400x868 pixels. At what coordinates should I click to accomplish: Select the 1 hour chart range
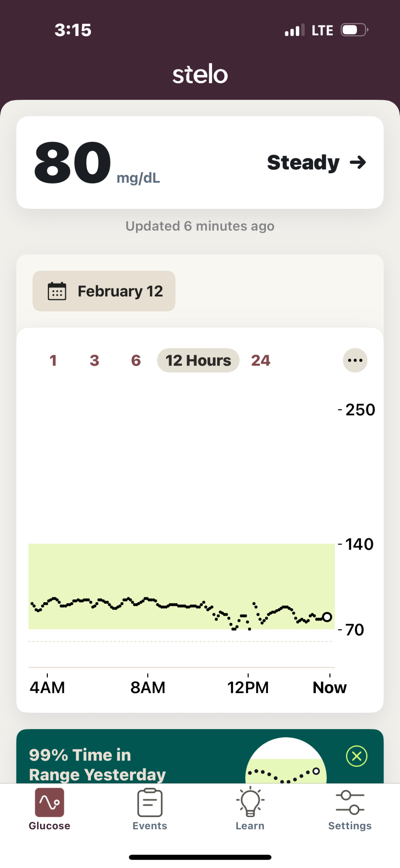[x=53, y=360]
